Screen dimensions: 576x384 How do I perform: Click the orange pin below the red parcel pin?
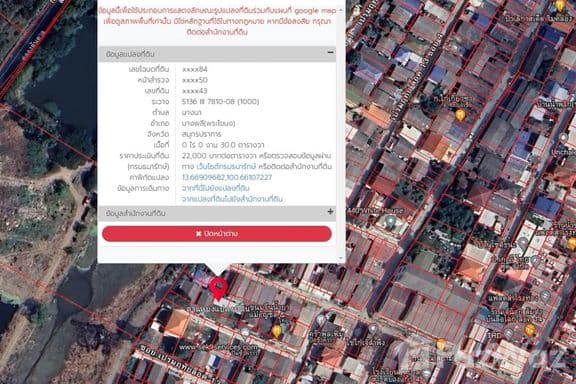point(277,331)
